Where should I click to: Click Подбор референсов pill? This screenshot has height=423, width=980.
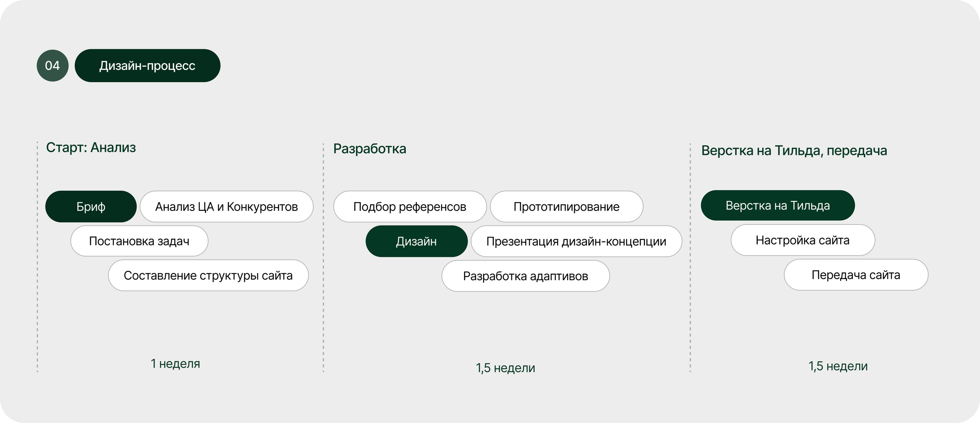pyautogui.click(x=410, y=207)
